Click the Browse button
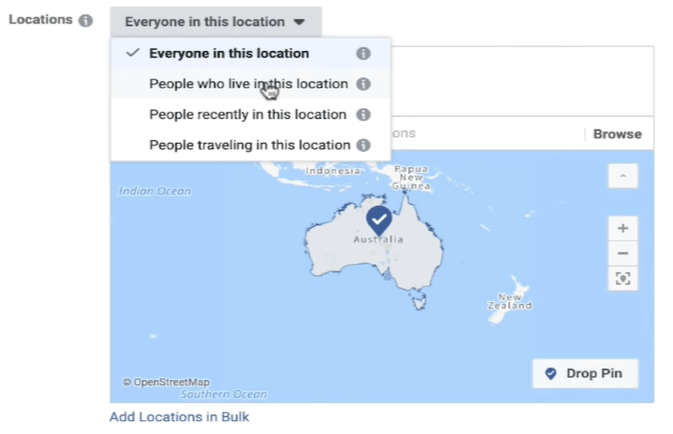Viewport: 673px width, 434px height. [617, 134]
